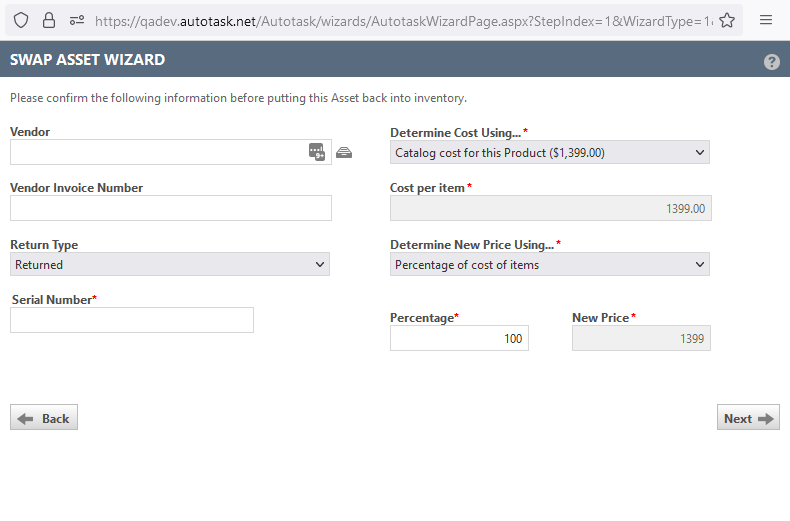Click the Vendor data selector icon
The image size is (790, 521).
pos(317,152)
